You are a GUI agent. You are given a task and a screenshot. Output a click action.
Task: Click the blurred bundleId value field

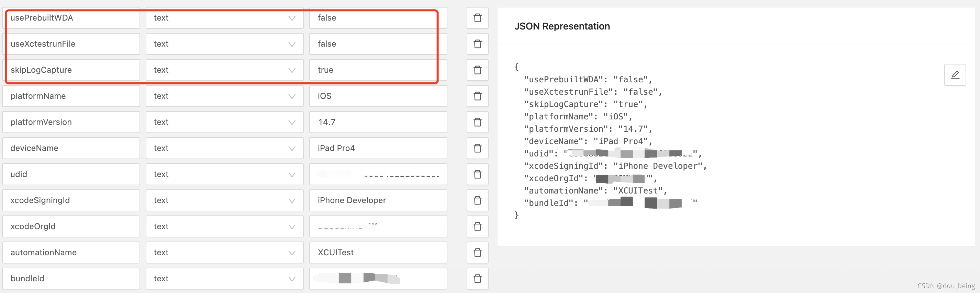click(378, 279)
